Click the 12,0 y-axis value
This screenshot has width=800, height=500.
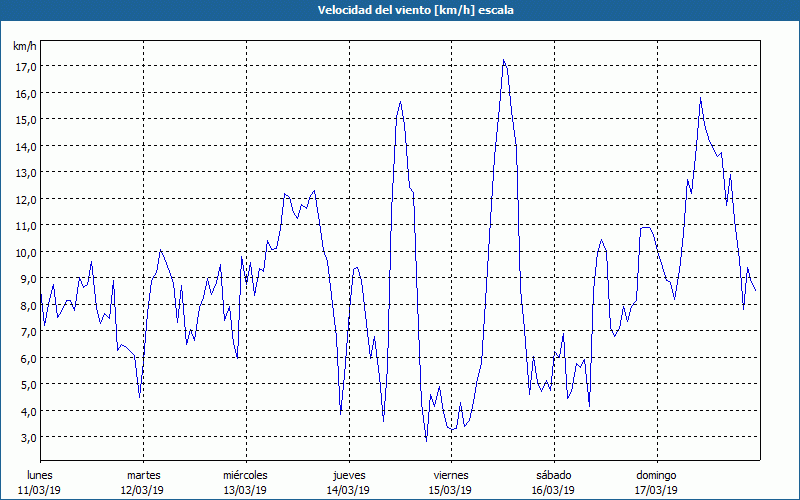pos(26,199)
